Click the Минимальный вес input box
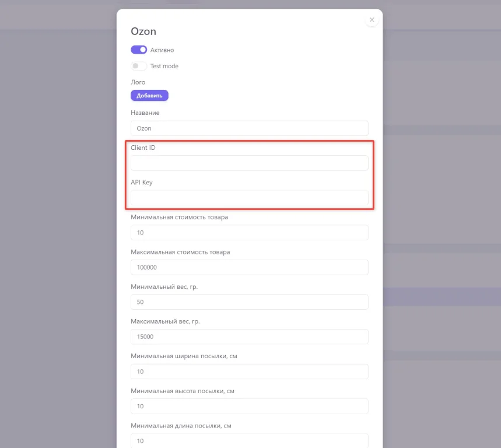This screenshot has width=501, height=448. (x=249, y=302)
